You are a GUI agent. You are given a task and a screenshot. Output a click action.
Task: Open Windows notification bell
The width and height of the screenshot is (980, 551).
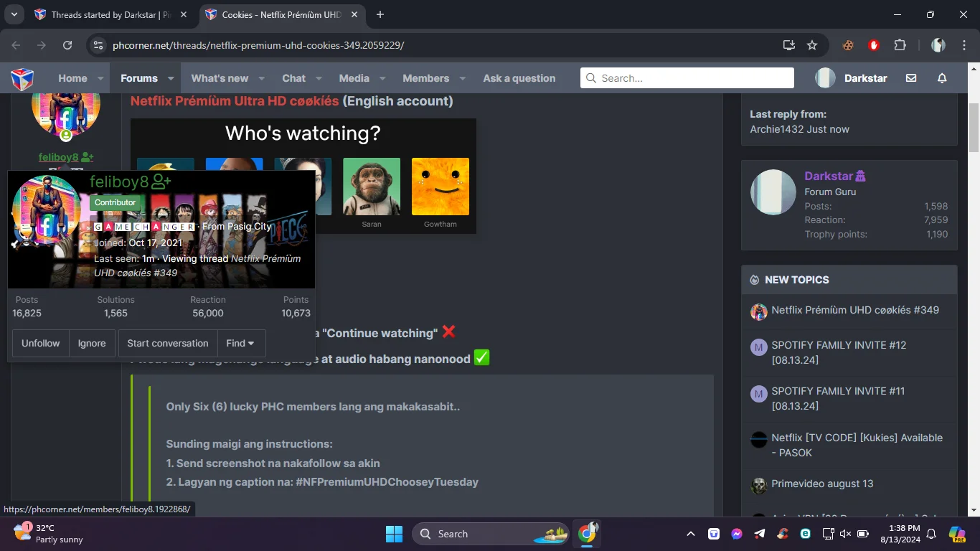point(931,534)
